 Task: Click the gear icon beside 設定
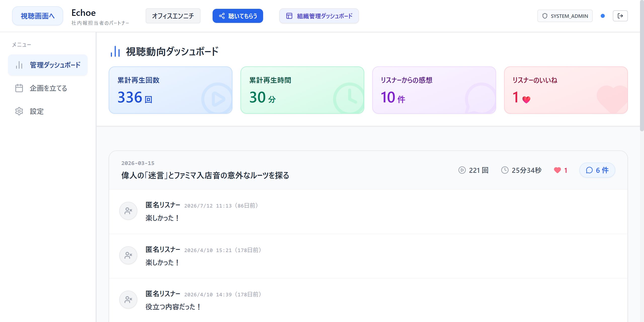tap(19, 111)
